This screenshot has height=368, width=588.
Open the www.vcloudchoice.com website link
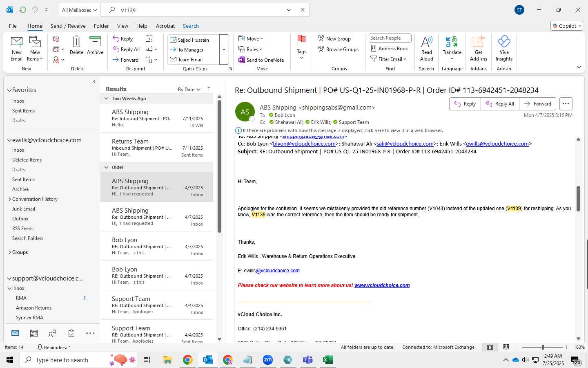382,285
